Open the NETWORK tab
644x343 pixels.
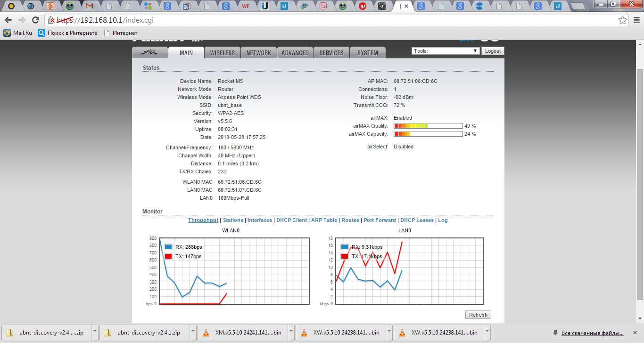(x=259, y=53)
